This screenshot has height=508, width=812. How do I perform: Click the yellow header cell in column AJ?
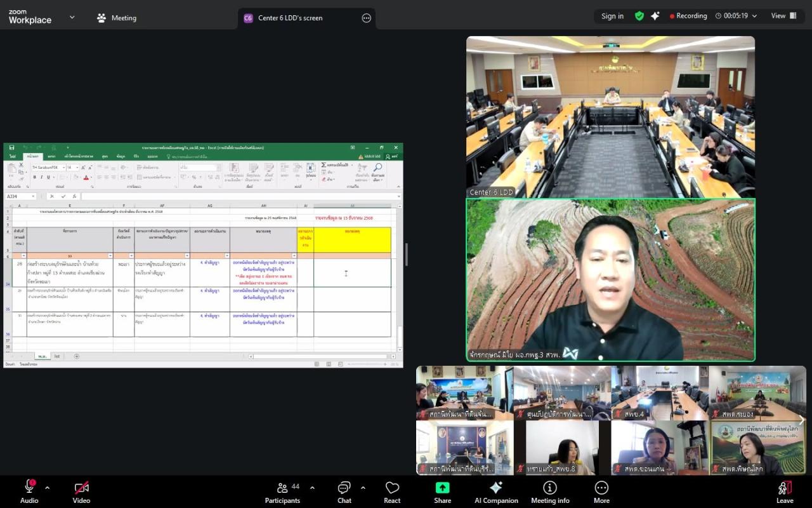(x=352, y=240)
